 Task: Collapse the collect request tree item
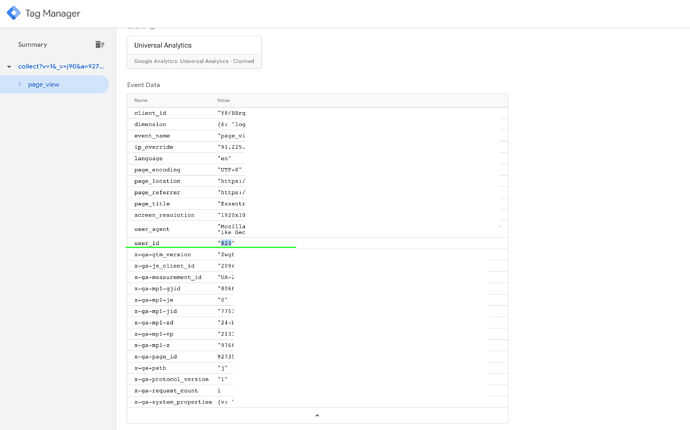point(9,67)
